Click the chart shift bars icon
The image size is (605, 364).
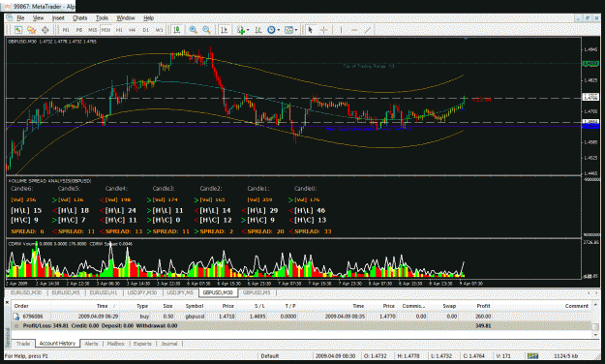pyautogui.click(x=258, y=30)
